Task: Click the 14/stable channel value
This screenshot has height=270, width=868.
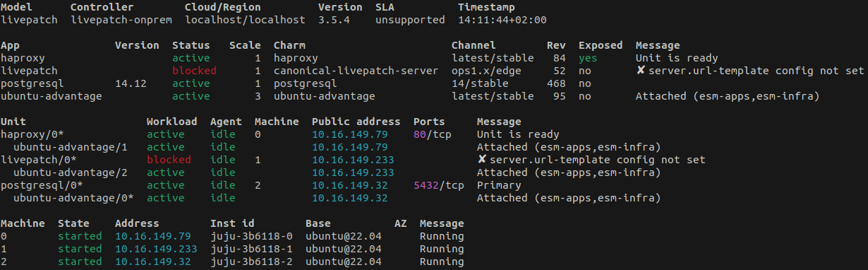Action: tap(480, 83)
